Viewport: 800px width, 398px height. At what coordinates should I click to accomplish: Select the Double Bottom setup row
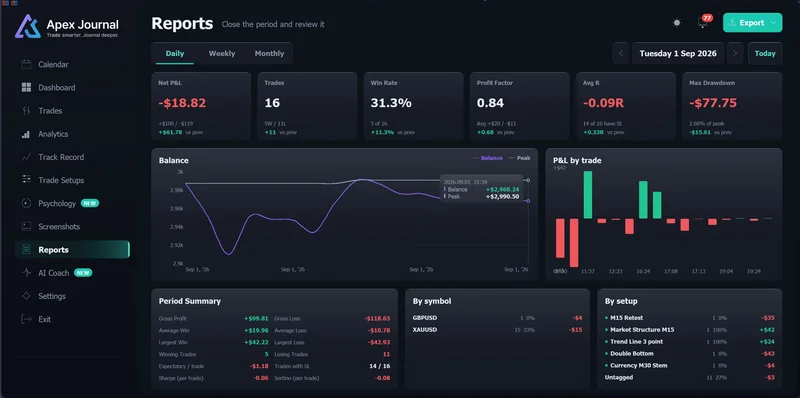690,354
